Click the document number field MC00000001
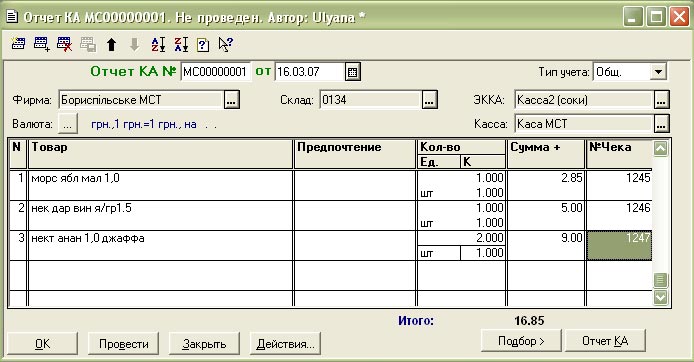Viewport: 694px width, 362px height. coord(216,72)
